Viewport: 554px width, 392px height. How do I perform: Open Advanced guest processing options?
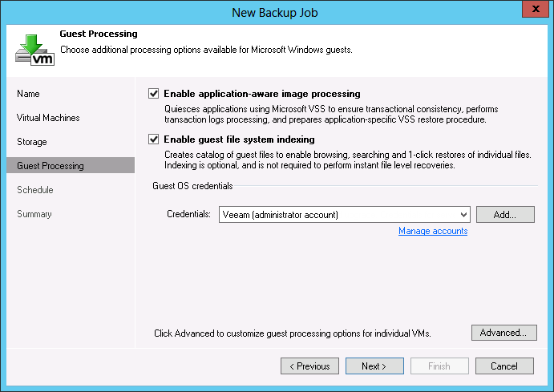(x=503, y=333)
